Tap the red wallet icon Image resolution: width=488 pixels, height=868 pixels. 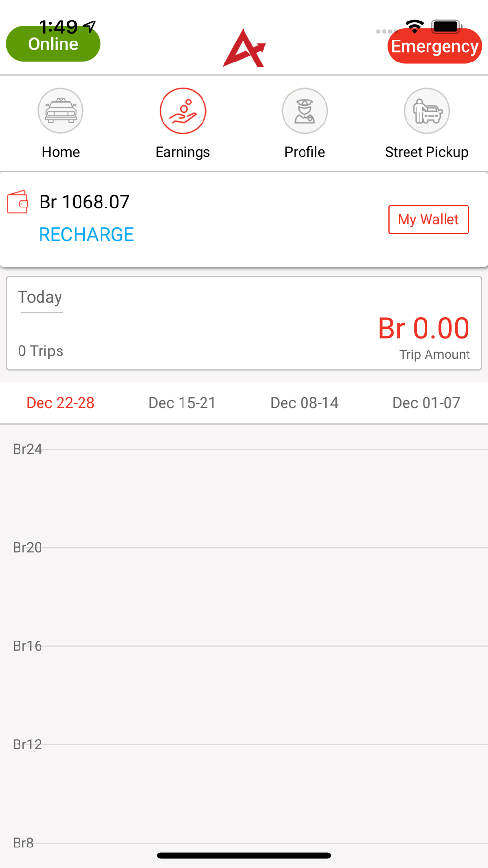tap(18, 202)
